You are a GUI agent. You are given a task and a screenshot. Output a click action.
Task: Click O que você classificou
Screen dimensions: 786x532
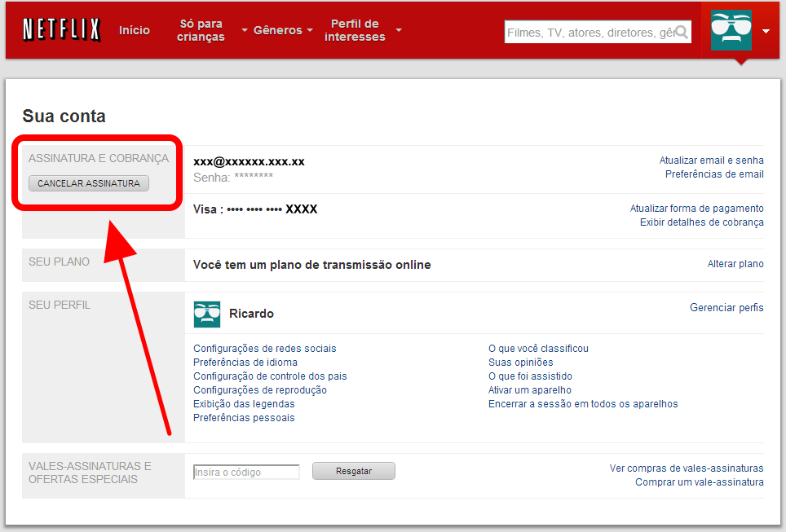pyautogui.click(x=538, y=349)
